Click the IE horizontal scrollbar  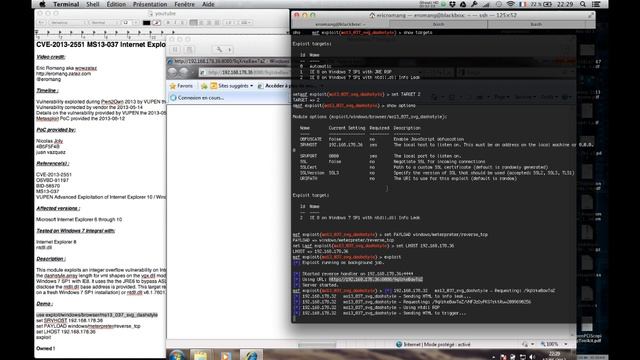coord(317,345)
